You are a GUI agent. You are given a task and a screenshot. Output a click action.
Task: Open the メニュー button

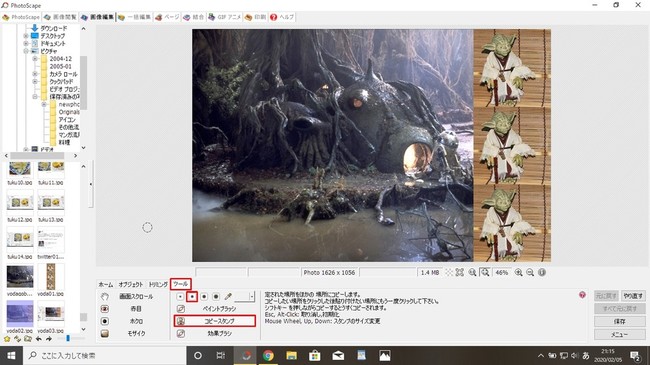point(620,334)
